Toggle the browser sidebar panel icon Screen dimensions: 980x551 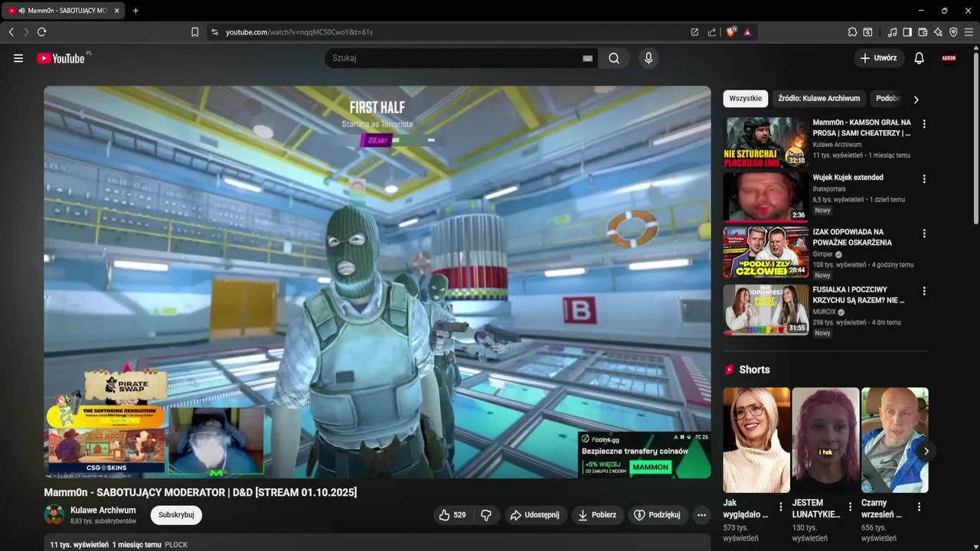point(907,32)
